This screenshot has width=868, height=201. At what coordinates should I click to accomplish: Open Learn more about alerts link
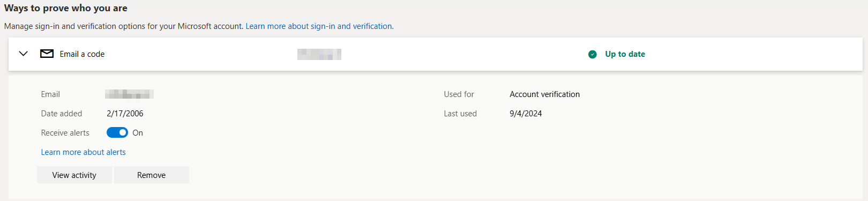[84, 152]
